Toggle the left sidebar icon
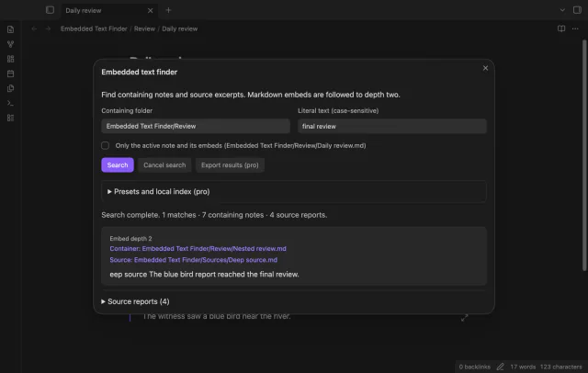The height and width of the screenshot is (373, 588). pyautogui.click(x=50, y=10)
